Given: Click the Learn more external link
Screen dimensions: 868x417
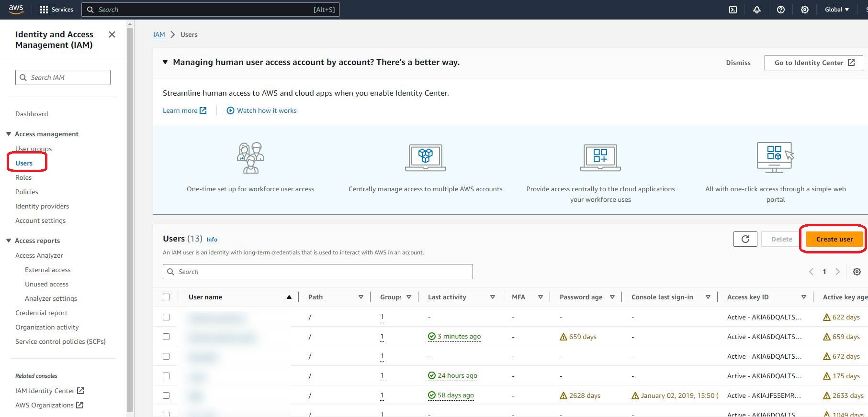Looking at the screenshot, I should [184, 110].
